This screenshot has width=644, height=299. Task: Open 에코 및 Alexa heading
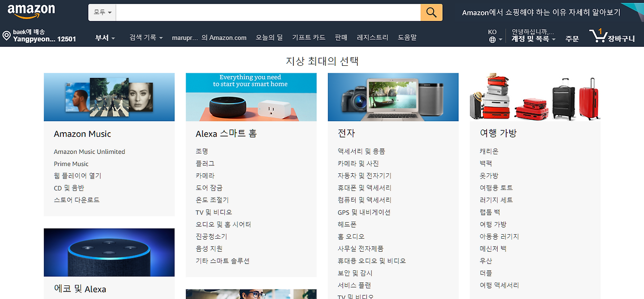tap(80, 289)
